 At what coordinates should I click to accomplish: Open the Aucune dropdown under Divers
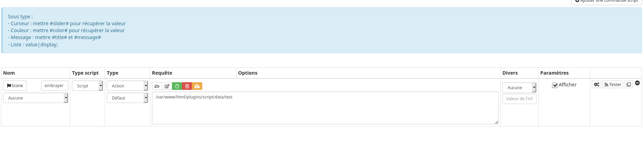(519, 87)
